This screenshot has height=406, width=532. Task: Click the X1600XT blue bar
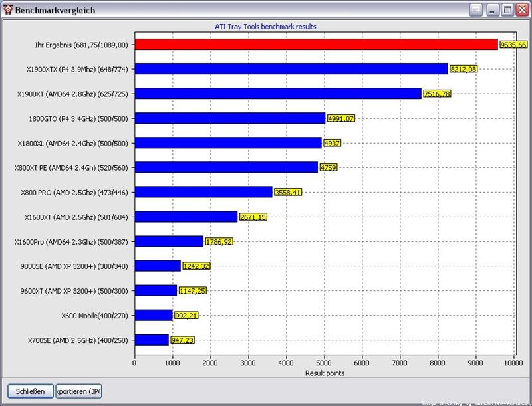tap(186, 217)
